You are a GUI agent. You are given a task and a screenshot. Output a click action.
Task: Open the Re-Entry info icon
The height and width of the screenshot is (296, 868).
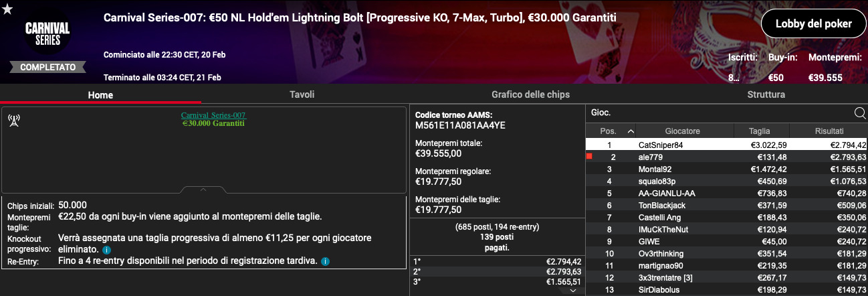click(x=325, y=261)
